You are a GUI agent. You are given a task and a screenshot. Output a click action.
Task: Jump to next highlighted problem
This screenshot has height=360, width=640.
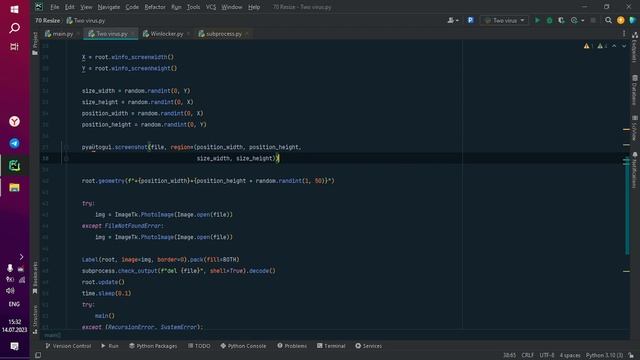[624, 46]
